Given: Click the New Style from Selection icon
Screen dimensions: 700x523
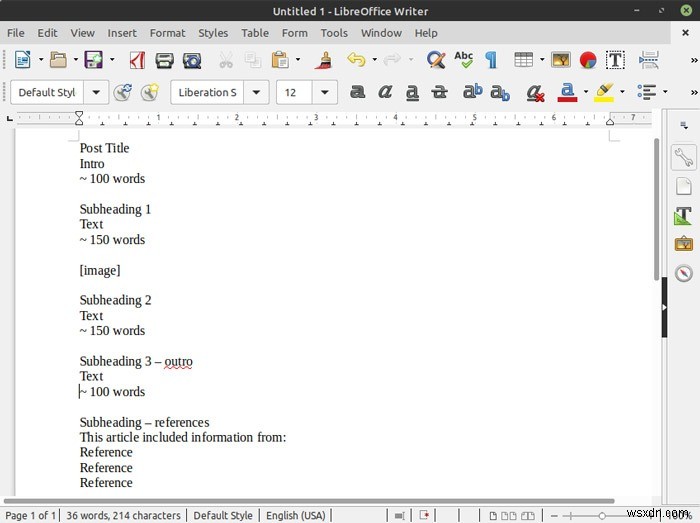Looking at the screenshot, I should tap(150, 92).
